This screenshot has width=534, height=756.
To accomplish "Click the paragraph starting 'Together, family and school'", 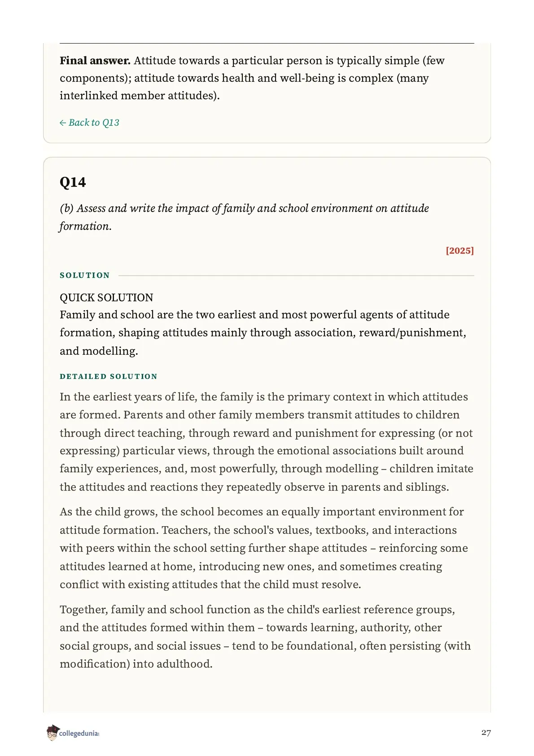I will (265, 637).
